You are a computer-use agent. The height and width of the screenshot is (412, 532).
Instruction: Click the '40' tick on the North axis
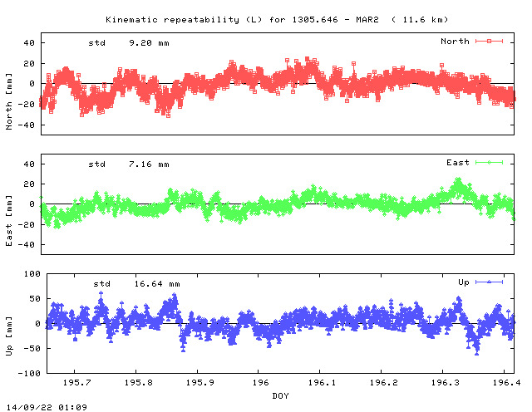tap(29, 42)
